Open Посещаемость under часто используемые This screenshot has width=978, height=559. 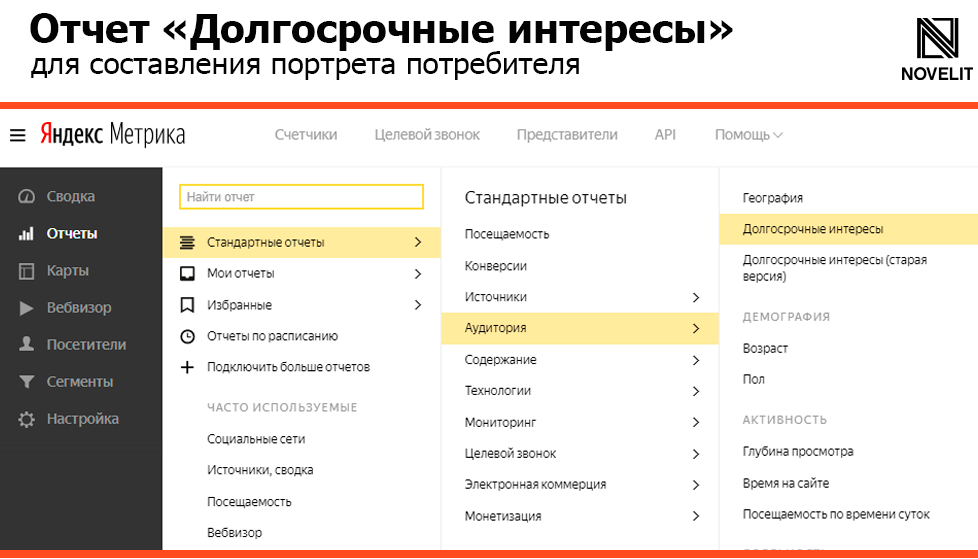pos(249,502)
